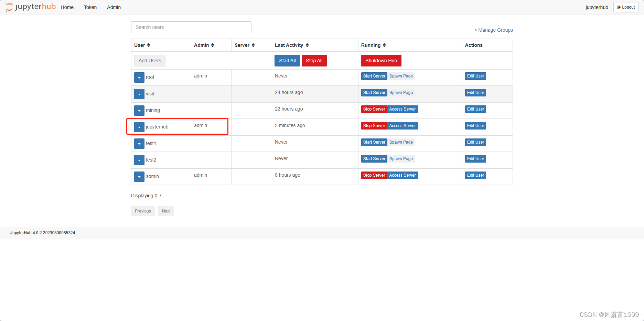The width and height of the screenshot is (644, 321).
Task: Edit user visit
Action: [475, 93]
